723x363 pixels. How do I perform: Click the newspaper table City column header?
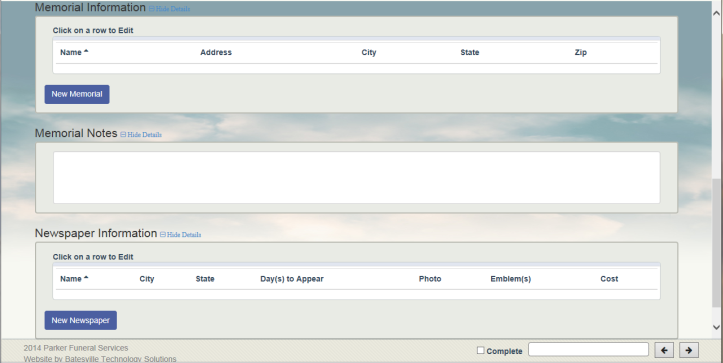(147, 279)
